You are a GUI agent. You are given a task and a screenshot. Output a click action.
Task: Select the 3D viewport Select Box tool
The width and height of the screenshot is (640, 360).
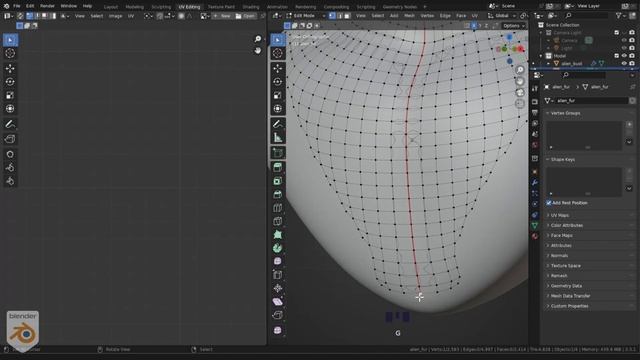[x=278, y=40]
